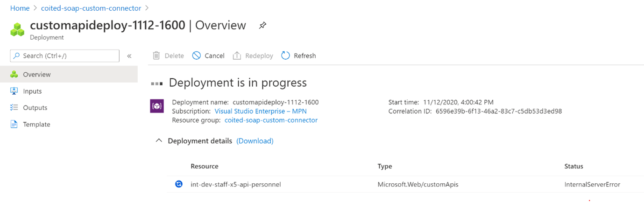Open the coited-soap-custom-connector resource group link

(271, 120)
